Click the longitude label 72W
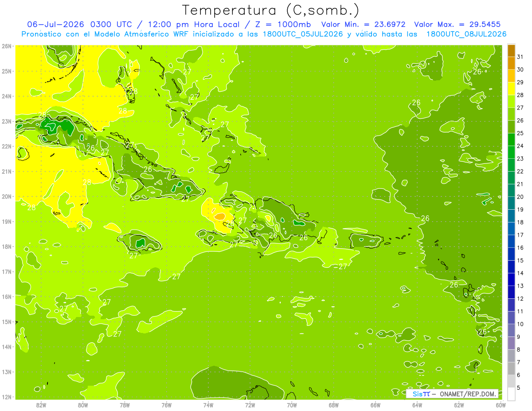532x411 pixels. coord(250,405)
